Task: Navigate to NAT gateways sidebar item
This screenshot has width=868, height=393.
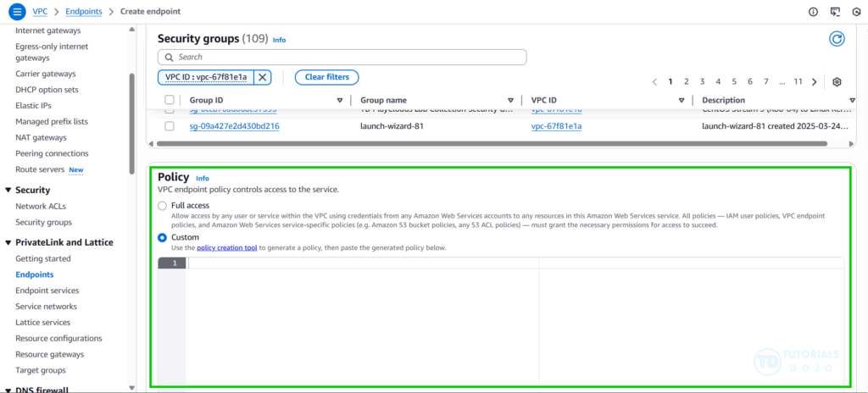Action: (x=41, y=137)
